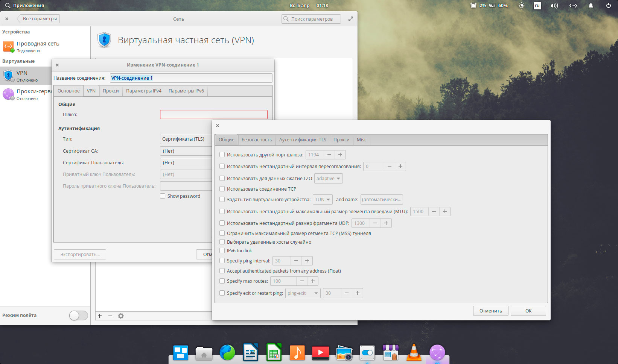The height and width of the screenshot is (364, 618).
Task: Open the 'ping-exit' dropdown
Action: tap(303, 293)
